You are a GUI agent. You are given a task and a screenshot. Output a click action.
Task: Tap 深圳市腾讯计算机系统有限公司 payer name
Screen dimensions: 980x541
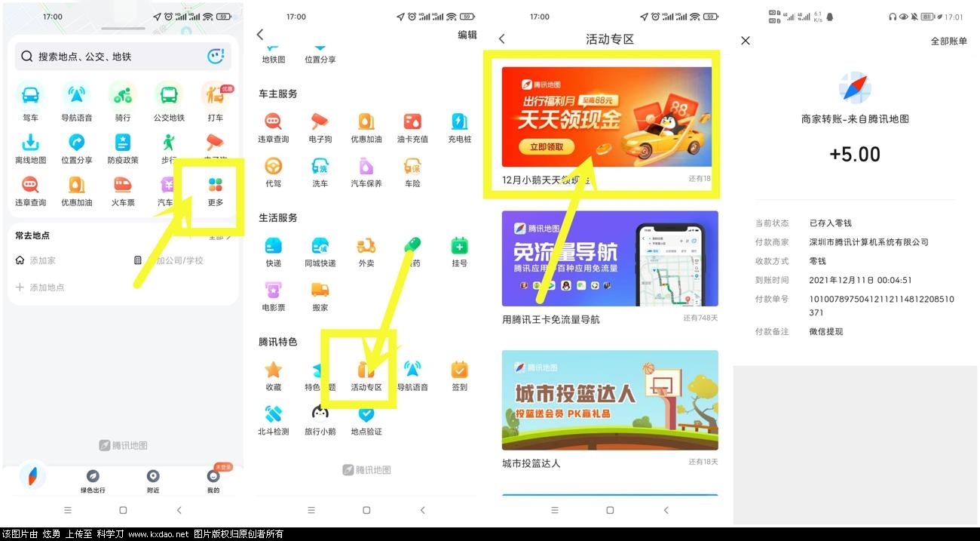869,242
